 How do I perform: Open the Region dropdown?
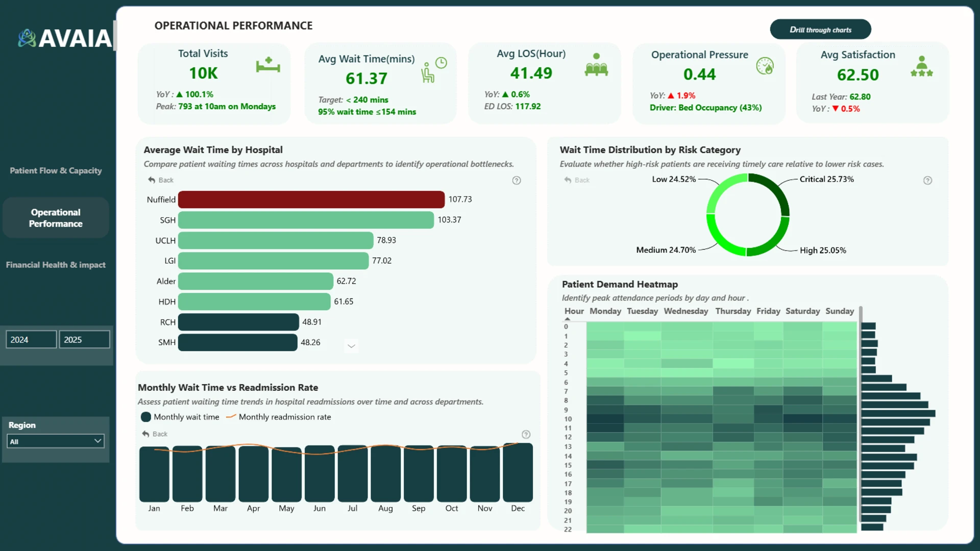coord(56,441)
